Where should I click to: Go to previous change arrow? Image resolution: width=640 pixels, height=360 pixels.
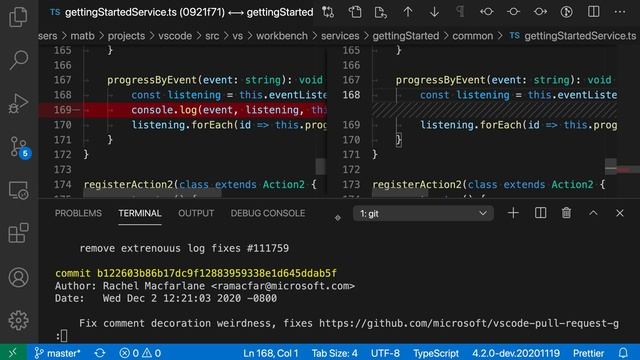(408, 12)
